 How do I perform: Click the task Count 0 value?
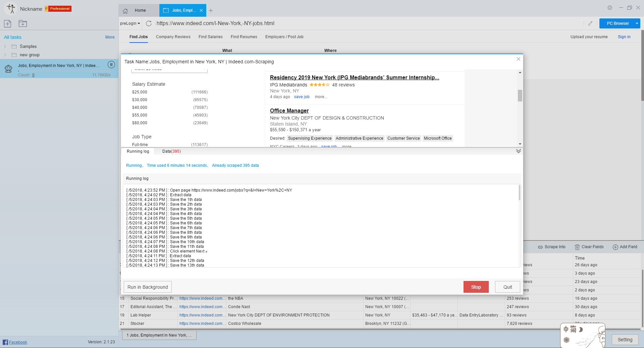point(33,75)
